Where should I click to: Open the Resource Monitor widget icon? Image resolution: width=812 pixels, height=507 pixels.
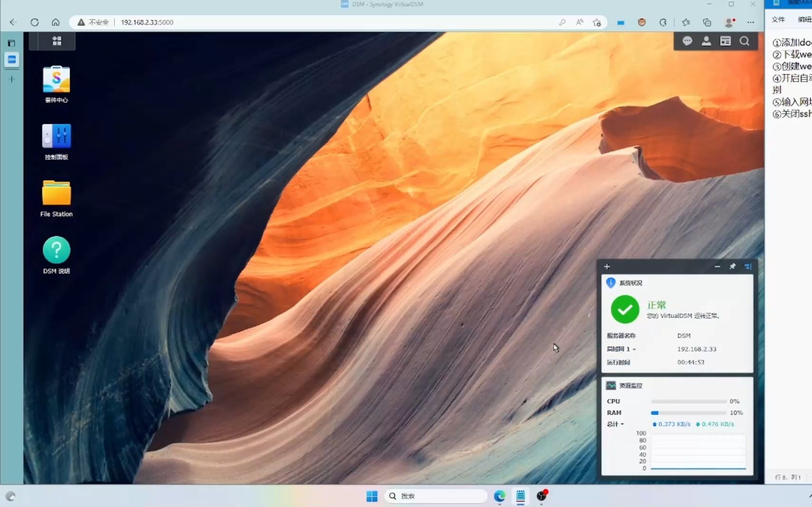click(x=611, y=385)
